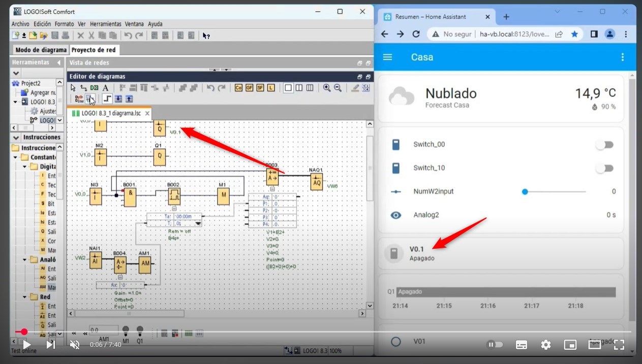
Task: Toggle the Switch_00 switch
Action: 604,145
